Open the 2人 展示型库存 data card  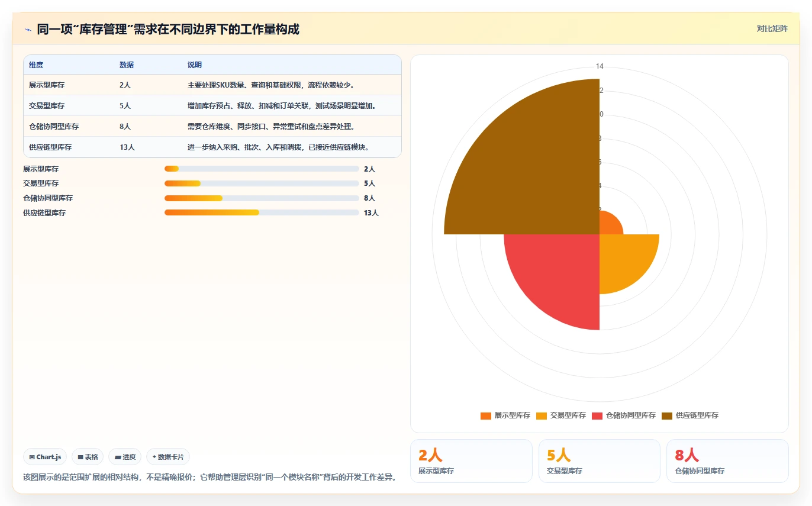point(471,461)
